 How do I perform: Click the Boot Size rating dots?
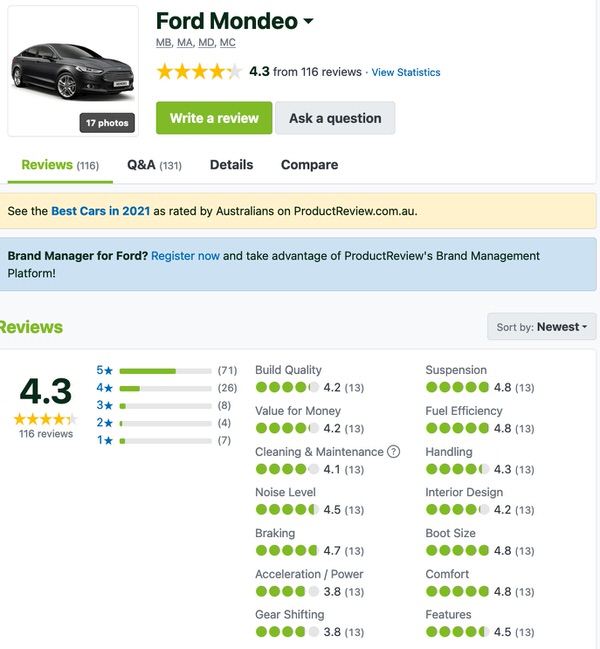click(x=458, y=550)
